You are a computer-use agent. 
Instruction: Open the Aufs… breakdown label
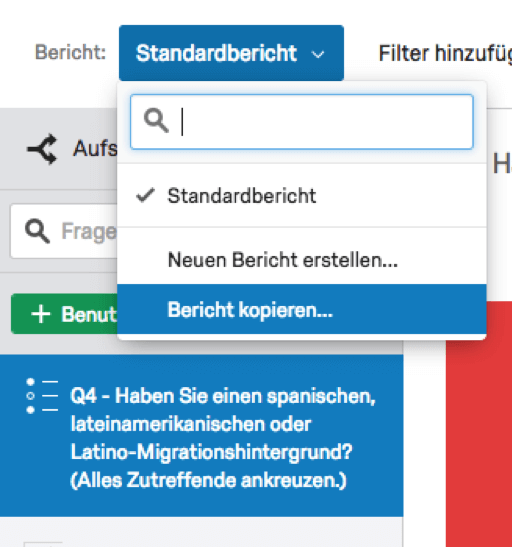95,149
